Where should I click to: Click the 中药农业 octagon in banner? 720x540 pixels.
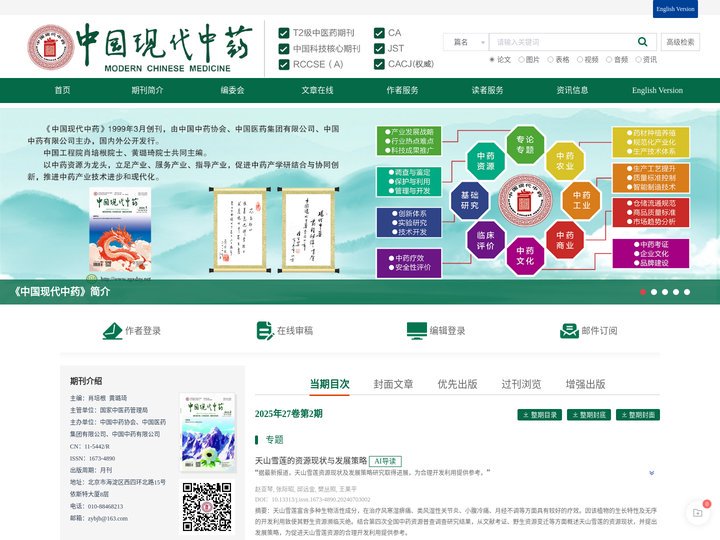[x=564, y=161]
